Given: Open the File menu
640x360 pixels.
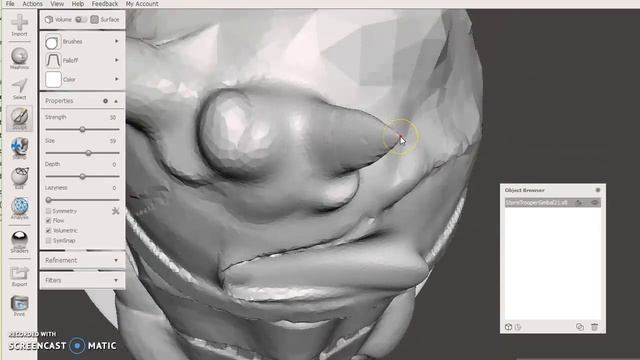Looking at the screenshot, I should (x=10, y=4).
